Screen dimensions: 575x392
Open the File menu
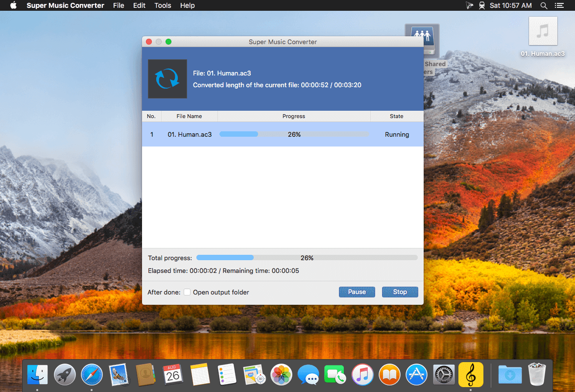click(x=119, y=5)
